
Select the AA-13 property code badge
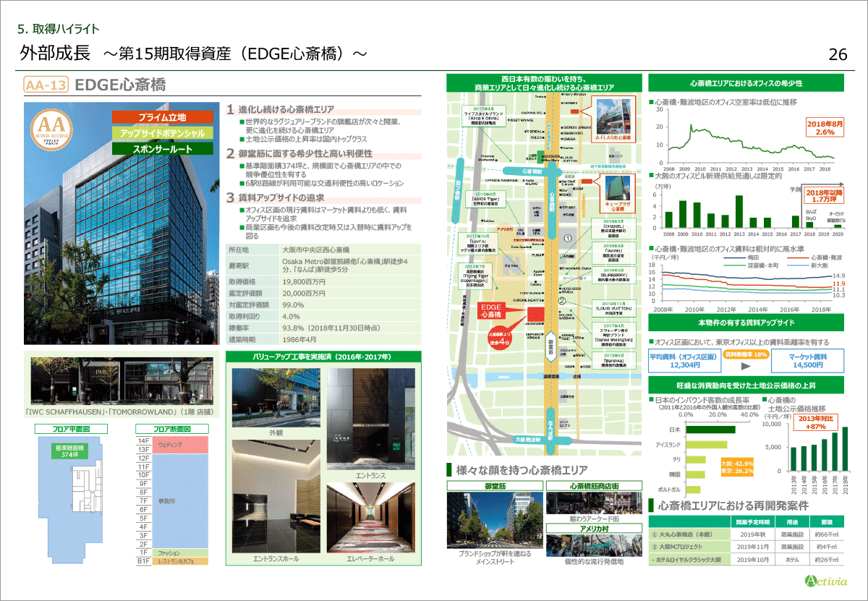pos(46,85)
